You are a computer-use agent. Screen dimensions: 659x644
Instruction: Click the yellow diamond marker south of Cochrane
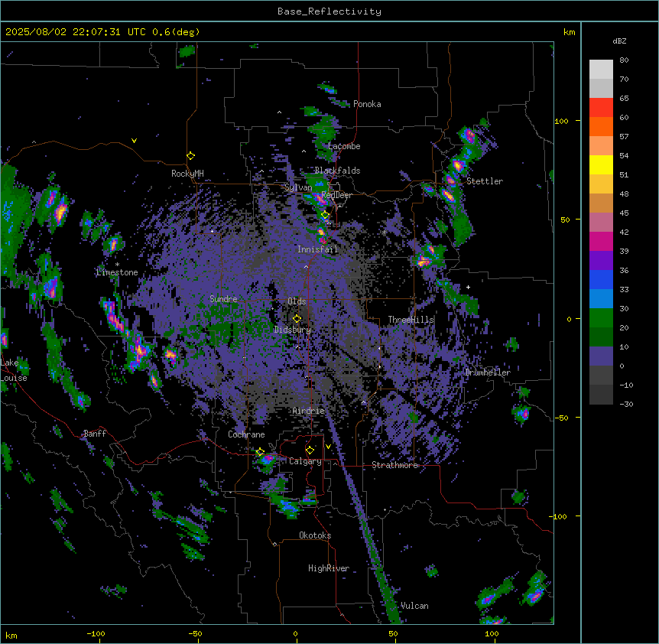point(260,452)
